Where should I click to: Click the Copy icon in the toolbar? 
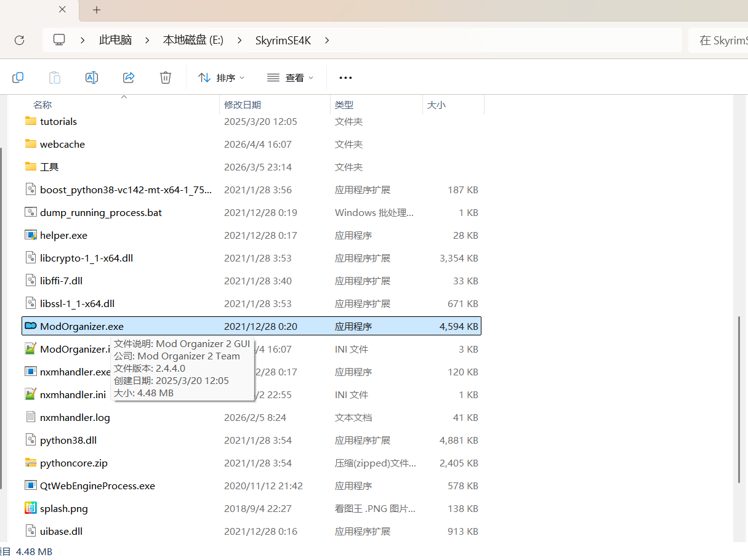pyautogui.click(x=18, y=77)
